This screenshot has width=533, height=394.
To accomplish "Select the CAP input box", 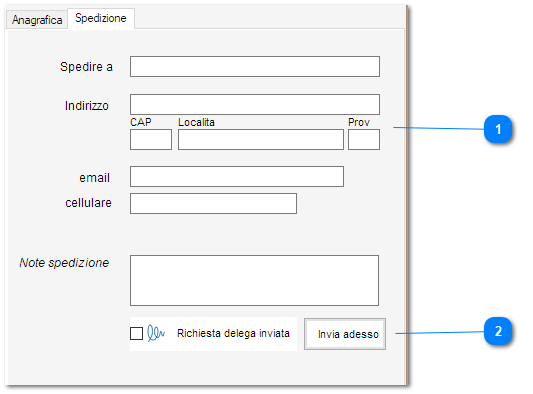I will pyautogui.click(x=151, y=139).
